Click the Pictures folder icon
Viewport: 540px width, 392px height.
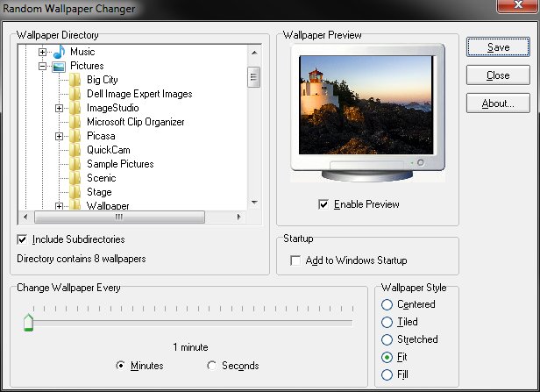click(x=59, y=66)
